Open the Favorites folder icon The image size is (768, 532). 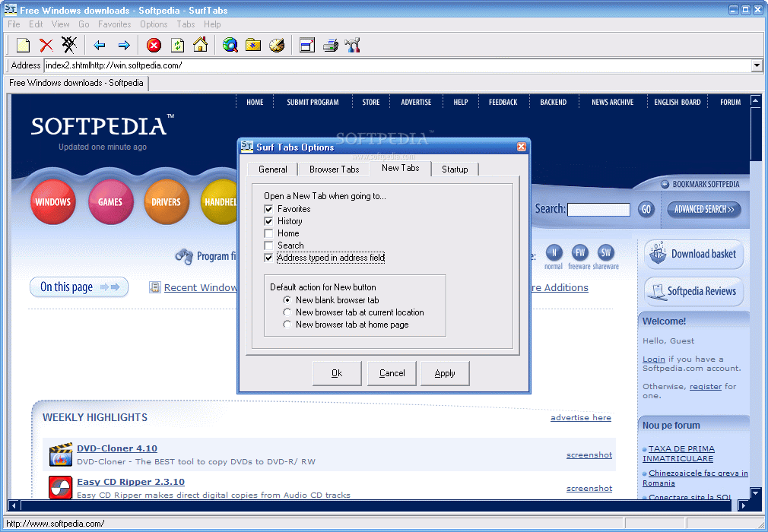(x=253, y=45)
